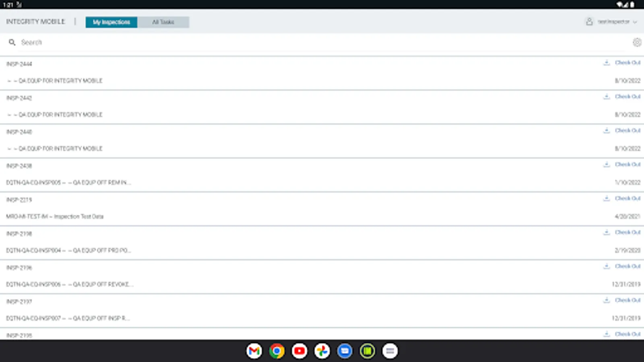Open the MRO-MI-TEST-IM Inspection Test Data record
The width and height of the screenshot is (644, 362).
click(x=55, y=216)
